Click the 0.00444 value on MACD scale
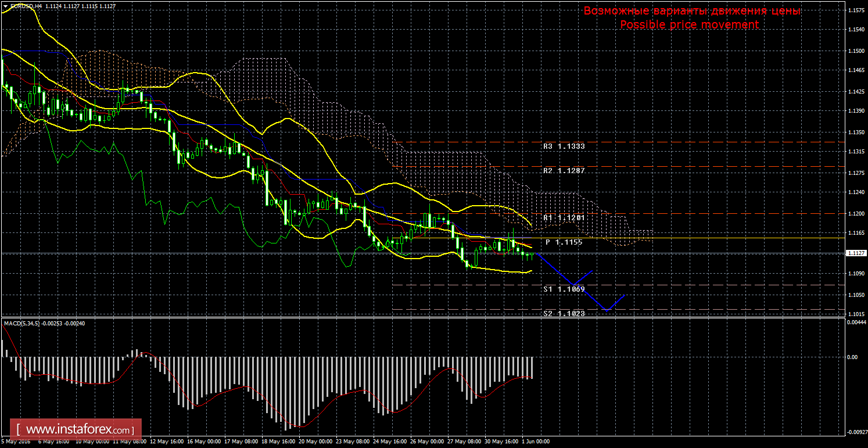The image size is (868, 448). (x=856, y=322)
